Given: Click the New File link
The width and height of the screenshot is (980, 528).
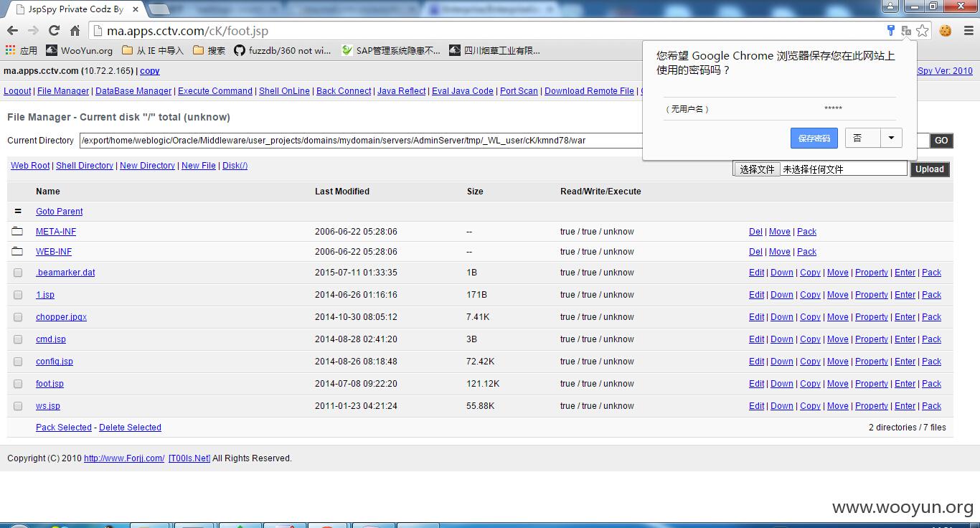Looking at the screenshot, I should pyautogui.click(x=199, y=166).
